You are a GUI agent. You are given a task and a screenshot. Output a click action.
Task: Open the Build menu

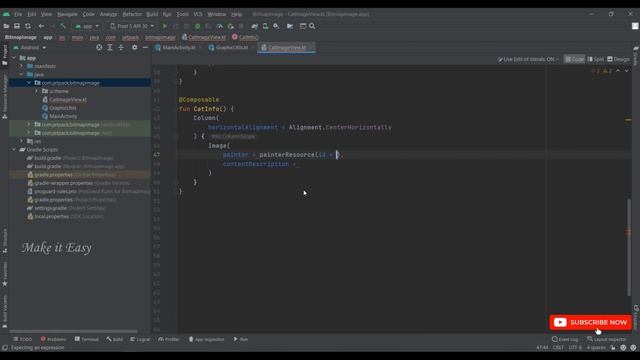pyautogui.click(x=152, y=14)
